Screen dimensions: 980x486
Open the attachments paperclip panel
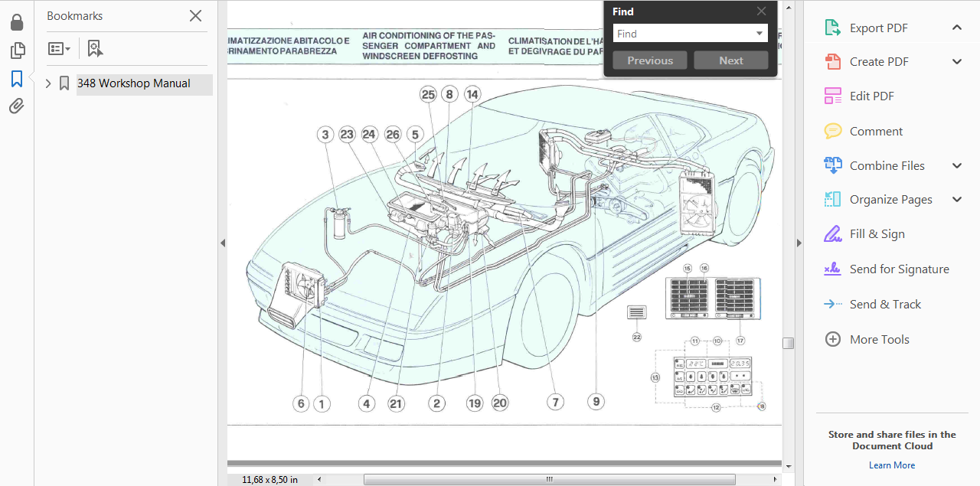point(17,106)
